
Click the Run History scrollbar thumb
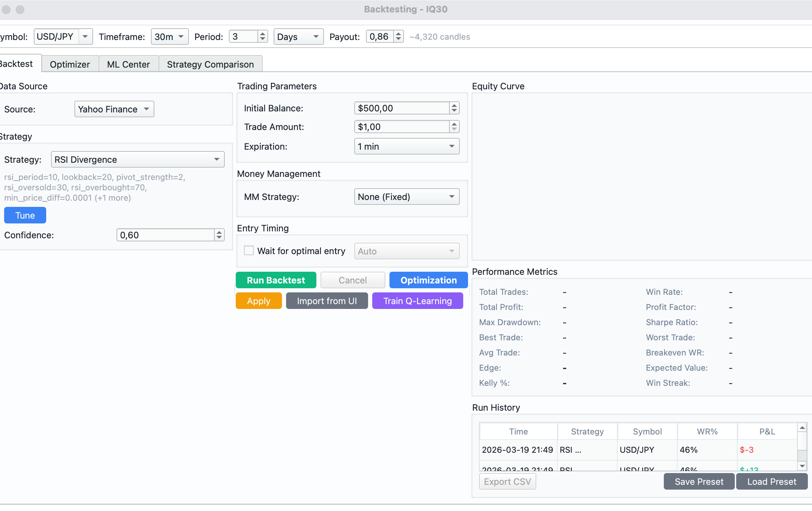click(802, 441)
